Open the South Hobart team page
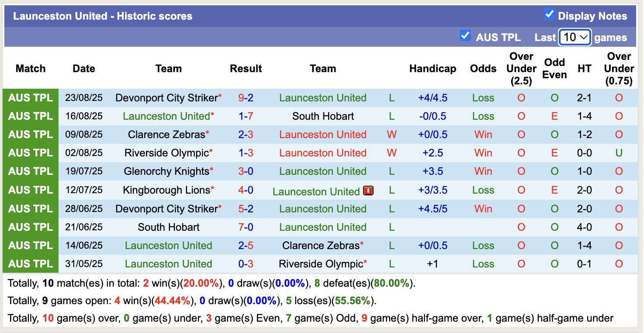Screen dimensions: 644x333 click(x=322, y=116)
